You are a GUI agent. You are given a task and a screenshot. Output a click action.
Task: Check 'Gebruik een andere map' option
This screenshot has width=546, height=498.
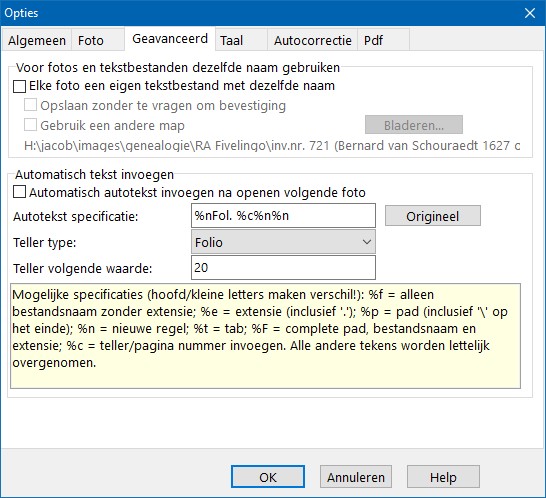tap(30, 125)
